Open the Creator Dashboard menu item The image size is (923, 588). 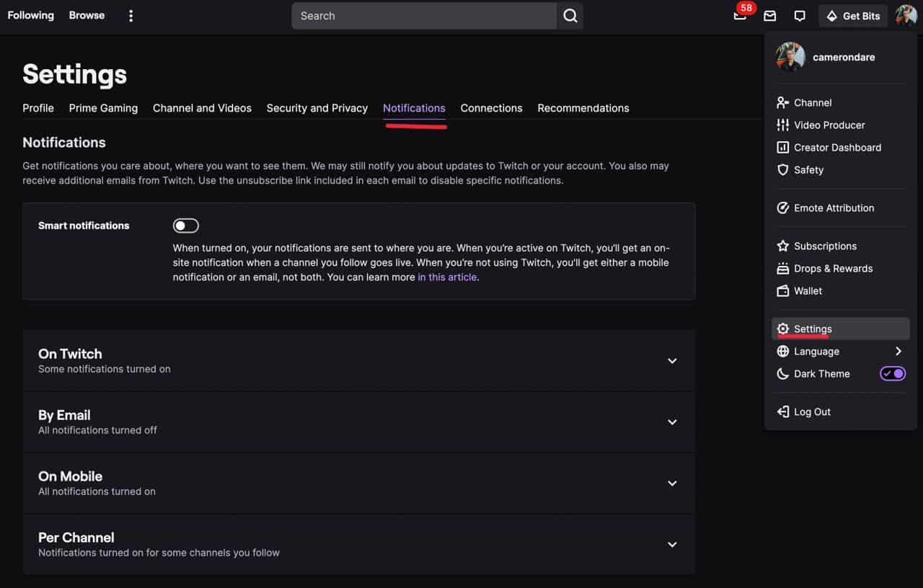coord(836,147)
